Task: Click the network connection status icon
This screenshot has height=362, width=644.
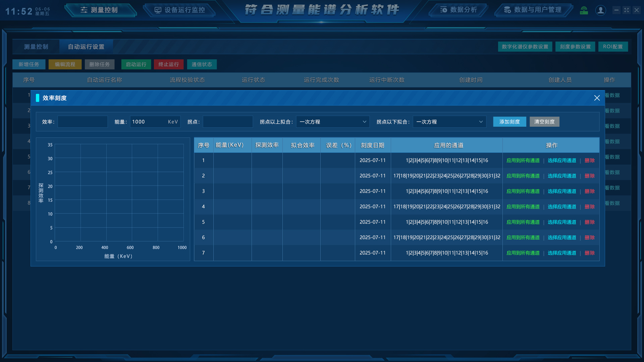Action: 584,10
